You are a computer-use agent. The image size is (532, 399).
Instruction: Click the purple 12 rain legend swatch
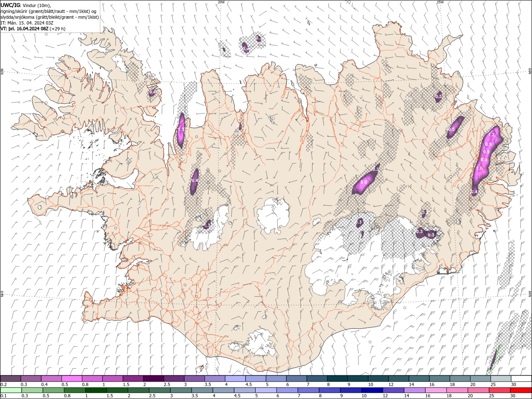[x=393, y=390]
